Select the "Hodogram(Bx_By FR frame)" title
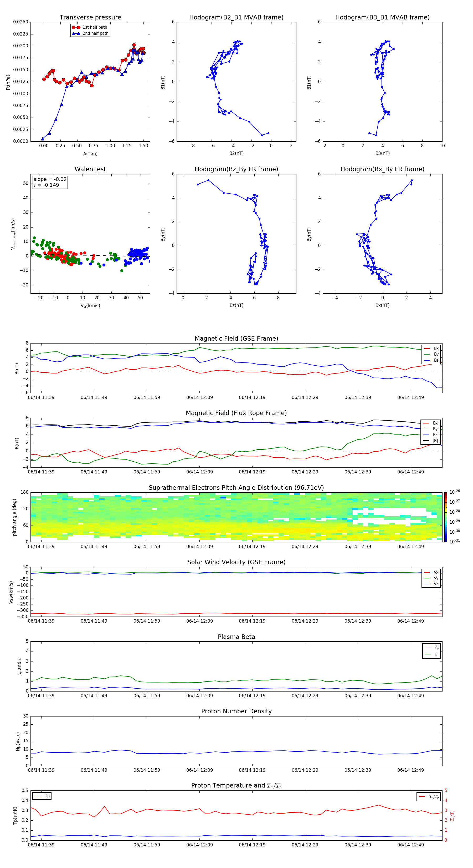Image resolution: width=473 pixels, height=868 pixels. click(x=382, y=169)
